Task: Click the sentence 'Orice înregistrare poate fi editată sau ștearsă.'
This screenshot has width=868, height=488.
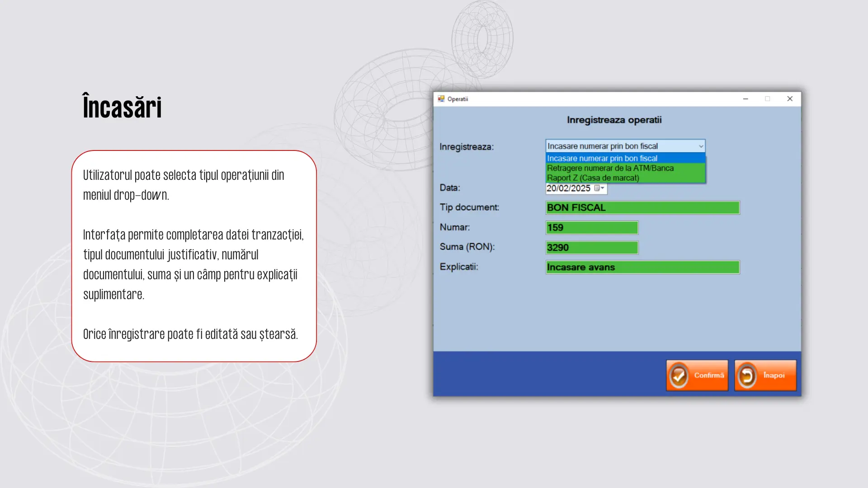Action: click(190, 334)
